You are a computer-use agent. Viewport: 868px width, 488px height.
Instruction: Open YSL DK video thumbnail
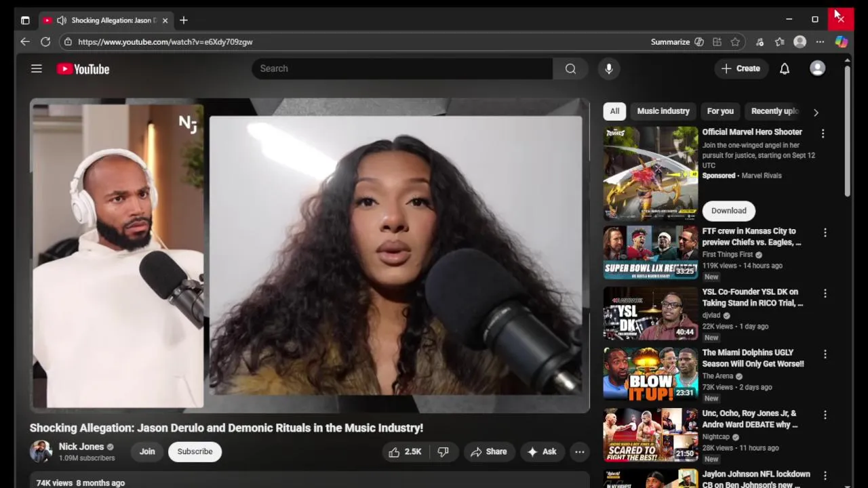tap(650, 314)
